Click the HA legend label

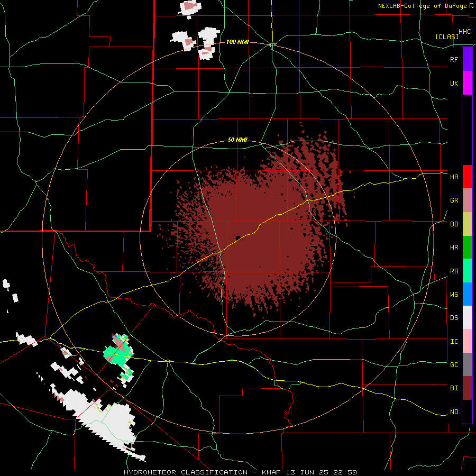click(x=454, y=177)
